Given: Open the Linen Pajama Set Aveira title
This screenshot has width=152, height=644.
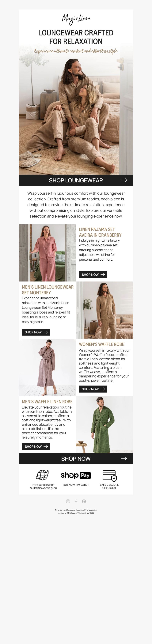Looking at the screenshot, I should coord(100,232).
